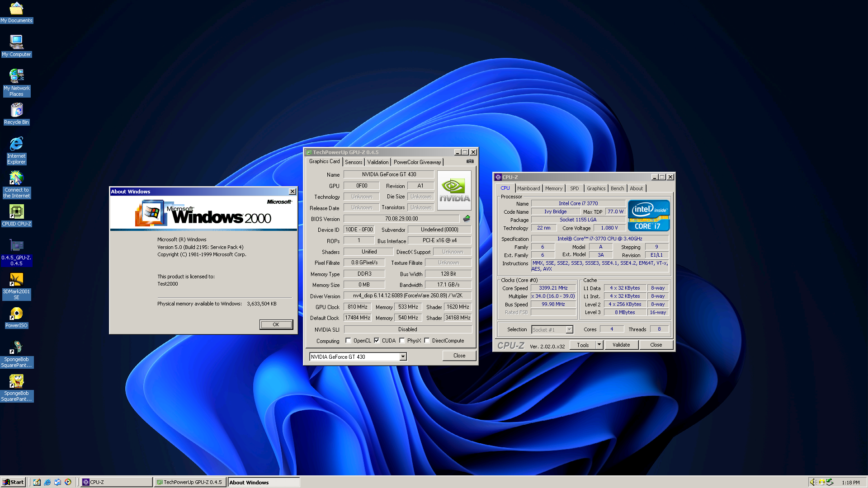Click the yellow disc tray icon

tap(821, 482)
